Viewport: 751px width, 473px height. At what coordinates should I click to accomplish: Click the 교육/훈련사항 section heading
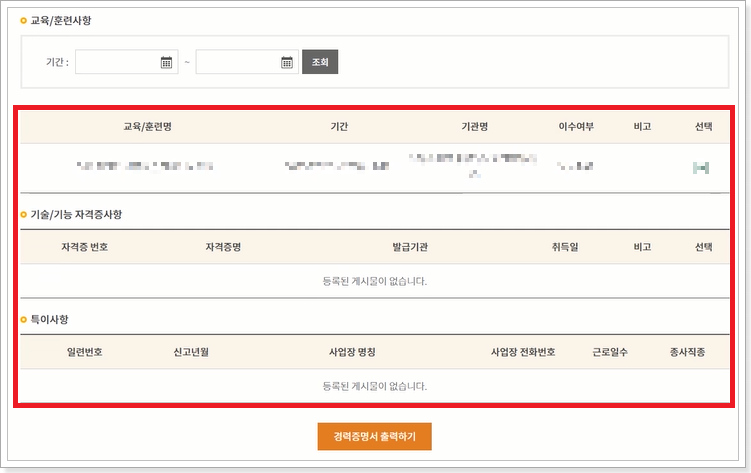pyautogui.click(x=61, y=21)
